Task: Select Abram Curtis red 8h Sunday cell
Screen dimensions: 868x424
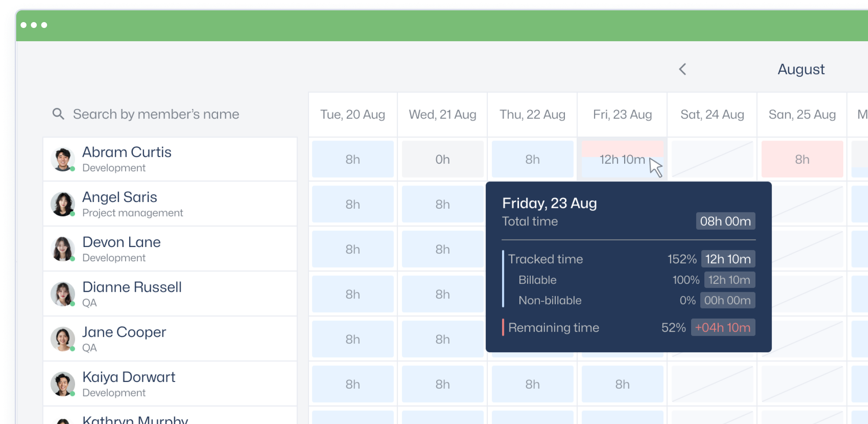Action: pos(802,159)
